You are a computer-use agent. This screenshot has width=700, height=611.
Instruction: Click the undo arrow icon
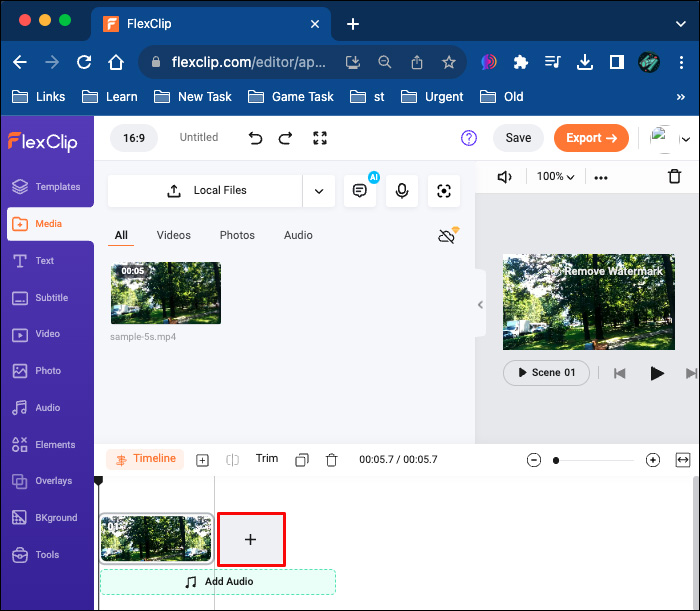256,138
